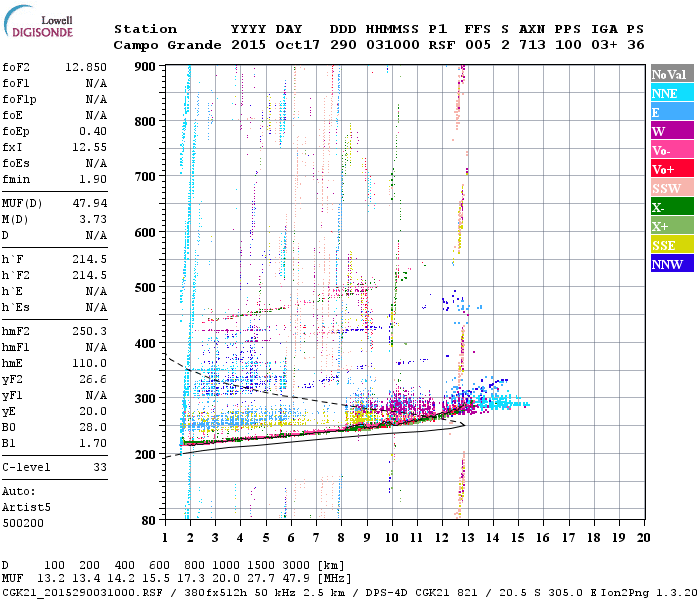Click the foEp value 0.40

93,131
